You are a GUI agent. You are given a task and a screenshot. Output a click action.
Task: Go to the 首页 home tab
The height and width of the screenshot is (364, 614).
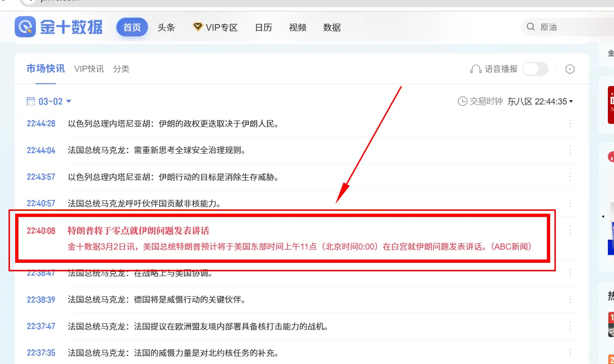132,27
